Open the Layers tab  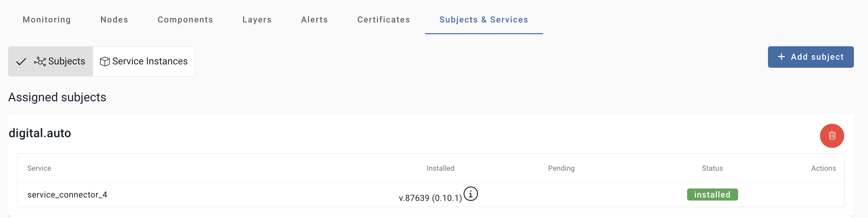pyautogui.click(x=257, y=20)
